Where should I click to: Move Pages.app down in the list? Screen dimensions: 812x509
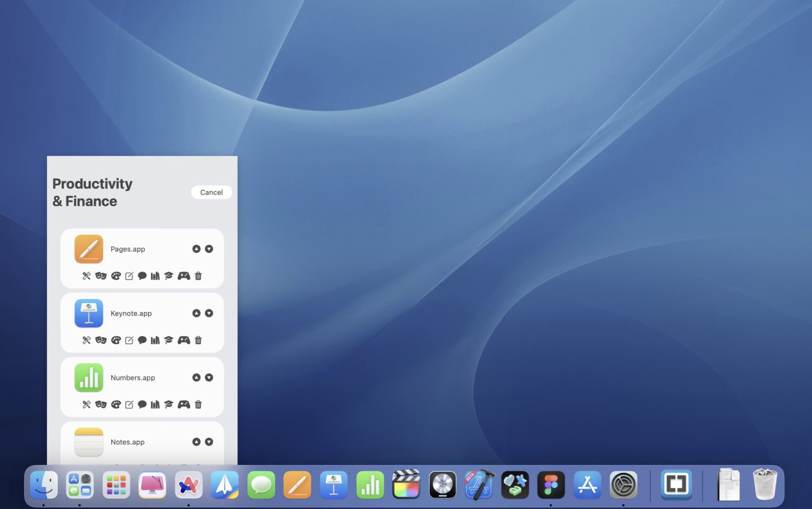209,249
